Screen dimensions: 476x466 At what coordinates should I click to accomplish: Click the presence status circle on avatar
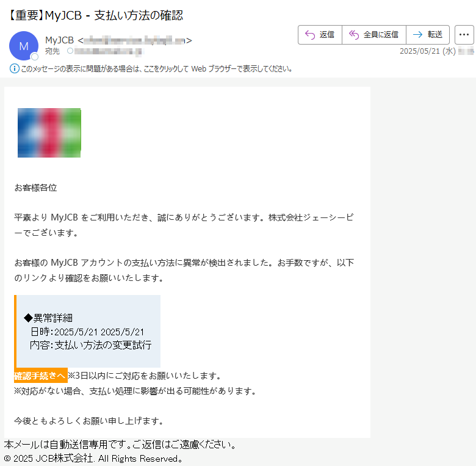(35, 57)
